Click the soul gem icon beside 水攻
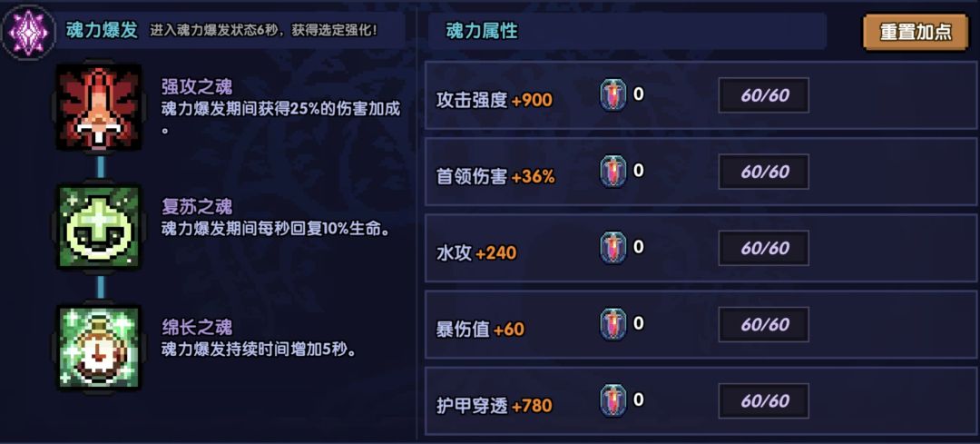The height and width of the screenshot is (444, 980). pyautogui.click(x=612, y=247)
